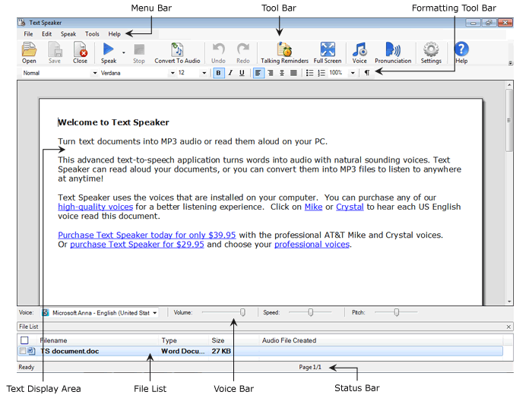
Task: Click the high-quality voices link
Action: (x=95, y=207)
